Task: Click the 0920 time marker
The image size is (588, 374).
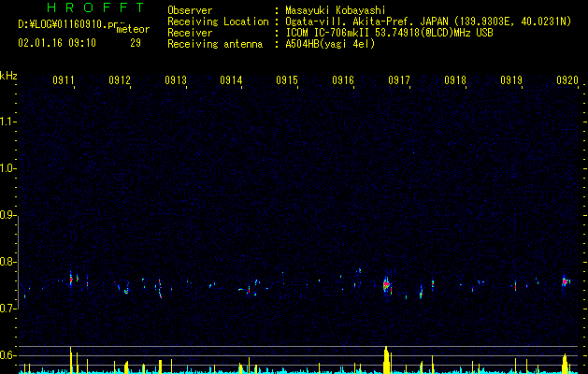Action: (567, 79)
